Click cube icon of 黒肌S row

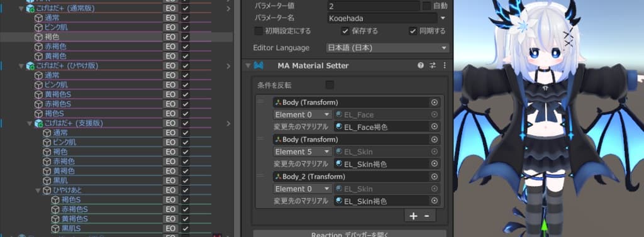point(55,228)
